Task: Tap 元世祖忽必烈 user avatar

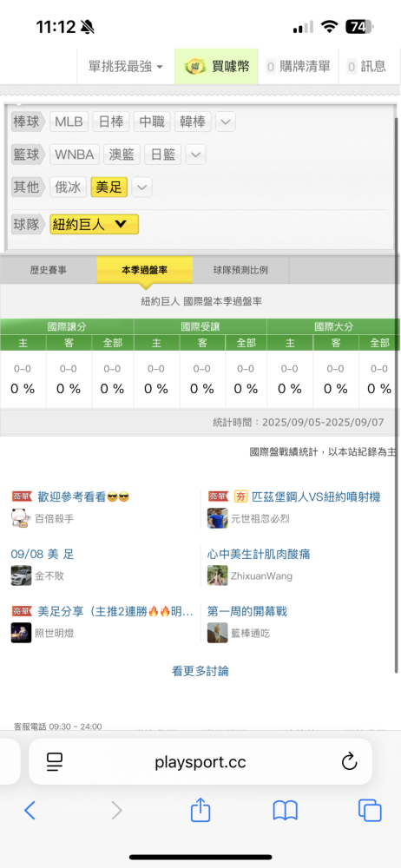Action: [x=218, y=518]
